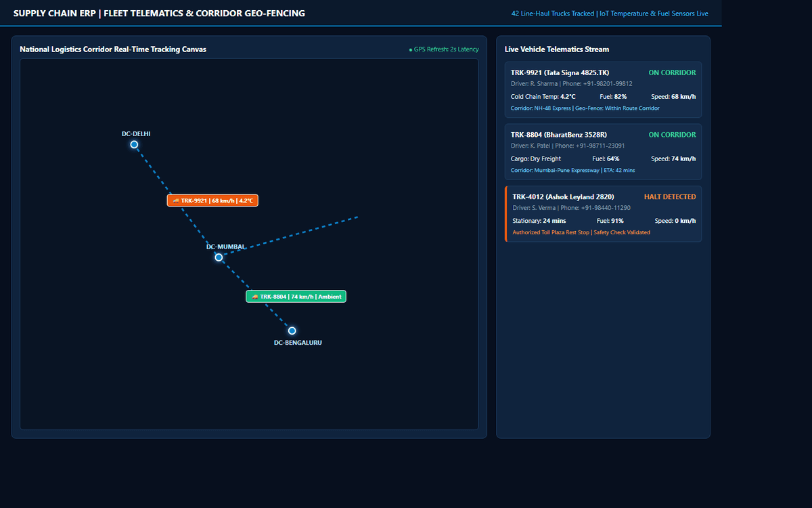The height and width of the screenshot is (508, 812).
Task: Click the Supply Chain ERP header title
Action: [159, 13]
